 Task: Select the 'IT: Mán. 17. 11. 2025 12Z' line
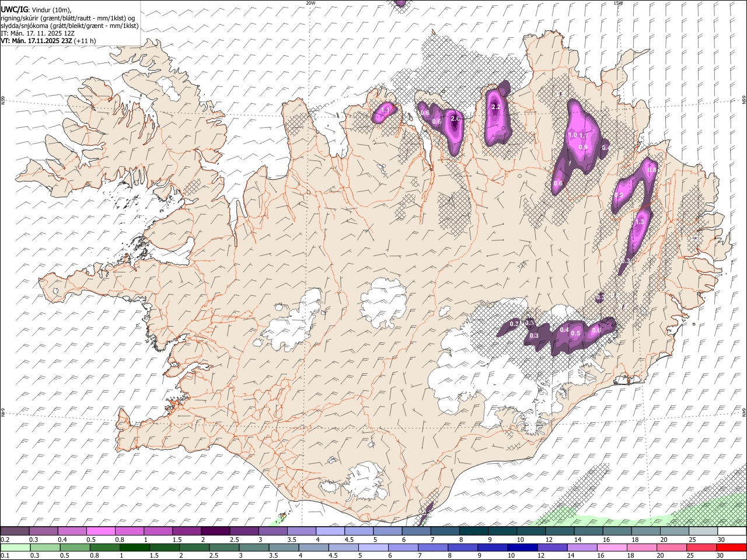click(38, 33)
